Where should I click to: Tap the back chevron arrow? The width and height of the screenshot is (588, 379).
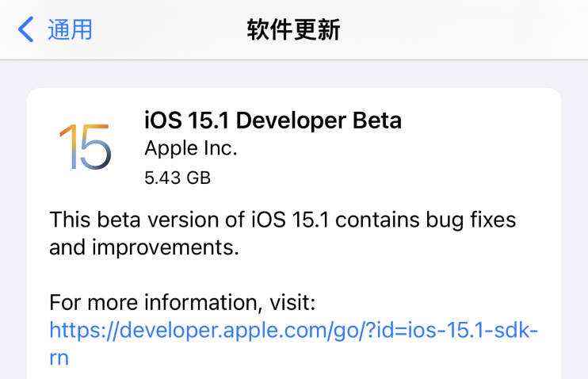tap(26, 30)
